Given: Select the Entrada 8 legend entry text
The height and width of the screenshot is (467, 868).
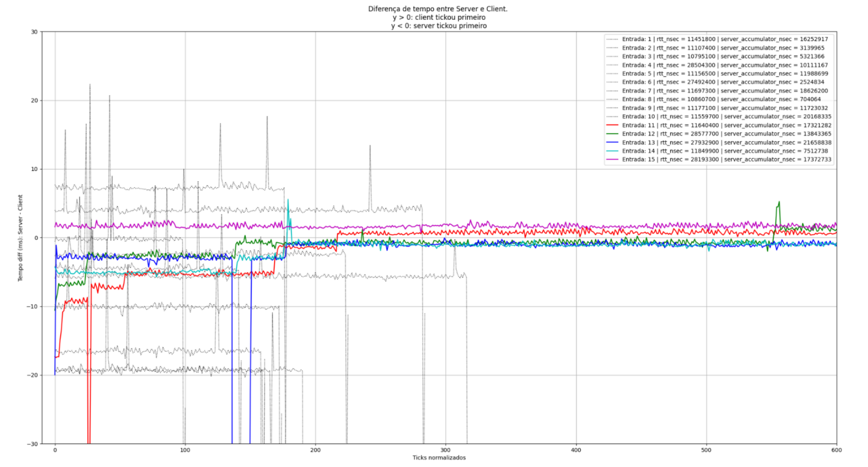Looking at the screenshot, I should (721, 99).
